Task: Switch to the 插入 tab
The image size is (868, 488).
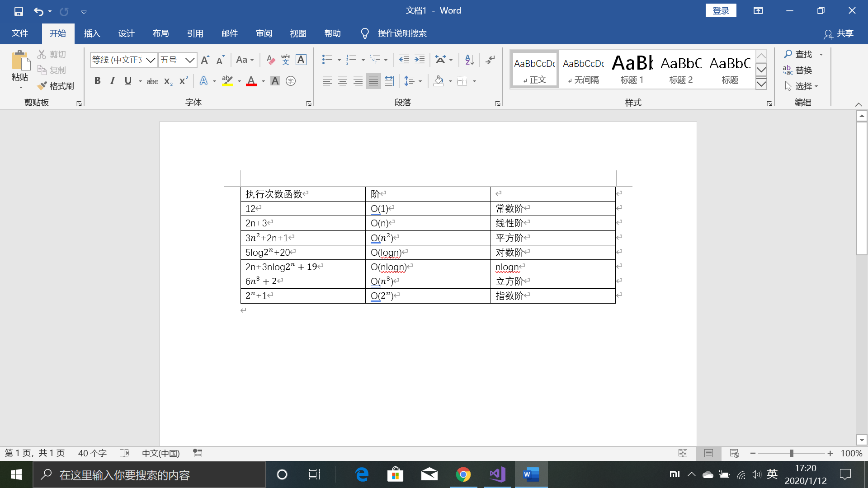Action: pyautogui.click(x=92, y=33)
